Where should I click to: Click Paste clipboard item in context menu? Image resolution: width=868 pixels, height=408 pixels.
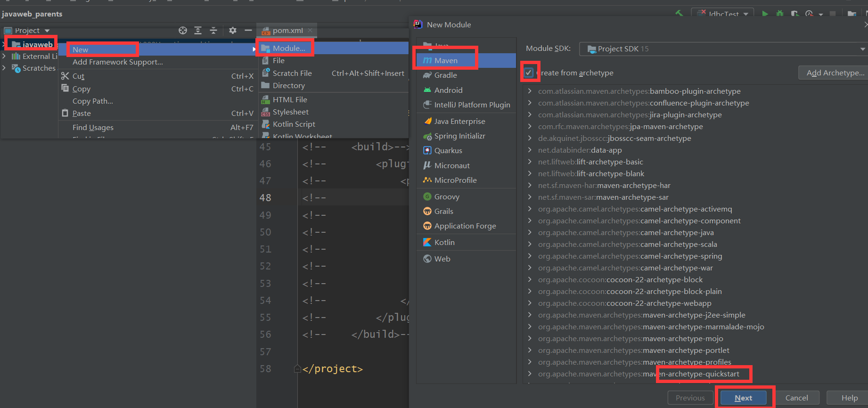(x=157, y=113)
